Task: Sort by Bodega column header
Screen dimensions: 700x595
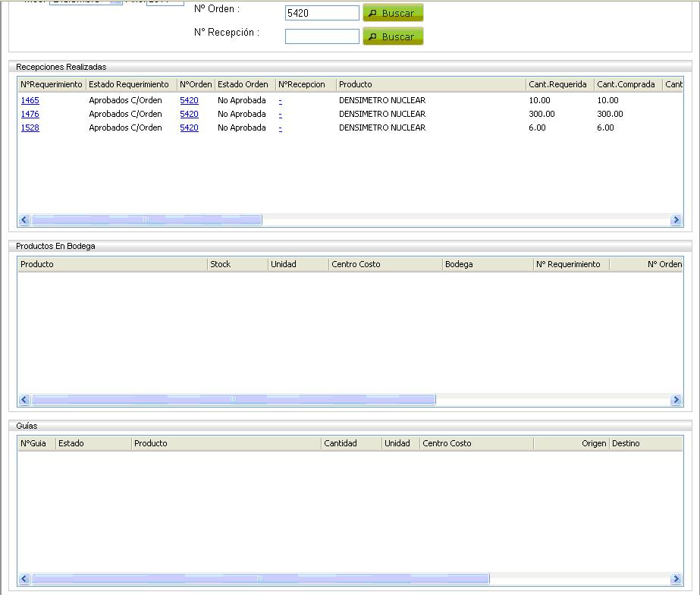Action: [488, 264]
